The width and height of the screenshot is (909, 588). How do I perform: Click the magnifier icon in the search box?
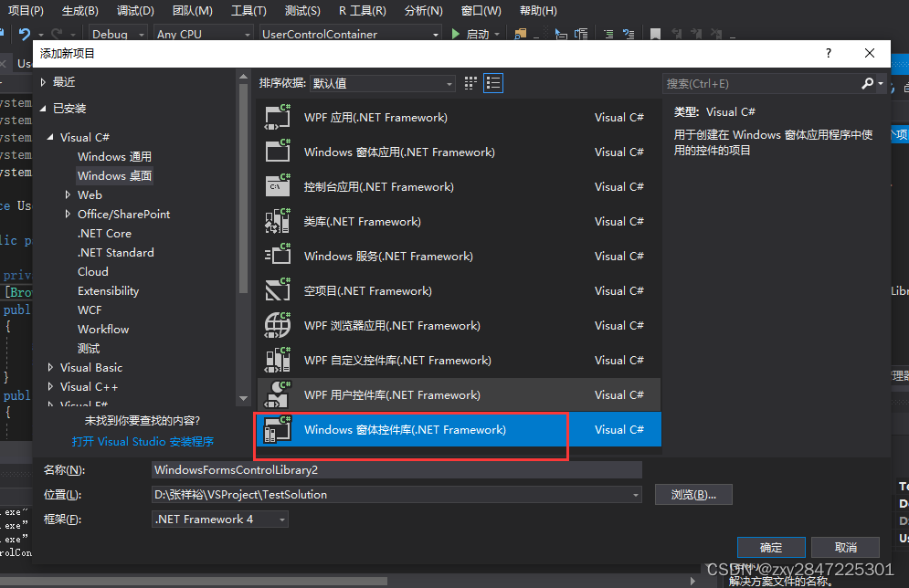click(x=866, y=82)
